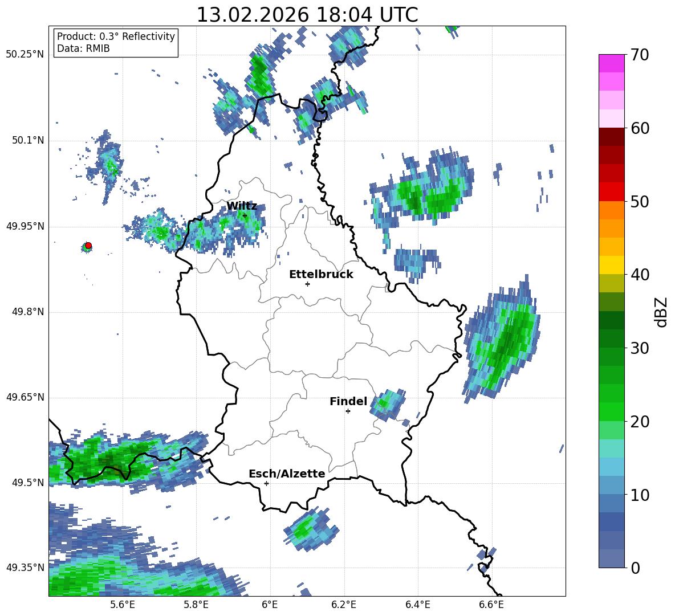Pick the dark red colorbar segment below 60
The width and height of the screenshot is (675, 616).
[611, 136]
